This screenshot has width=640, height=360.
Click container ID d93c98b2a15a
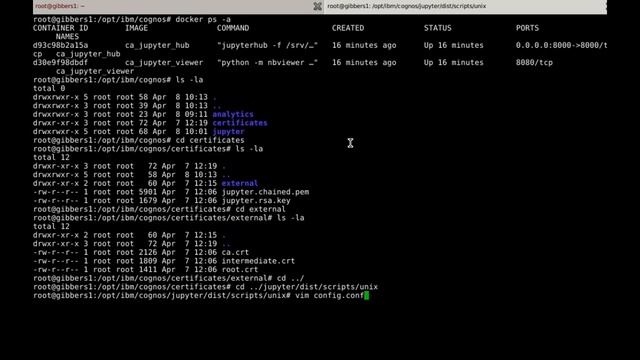pos(60,45)
